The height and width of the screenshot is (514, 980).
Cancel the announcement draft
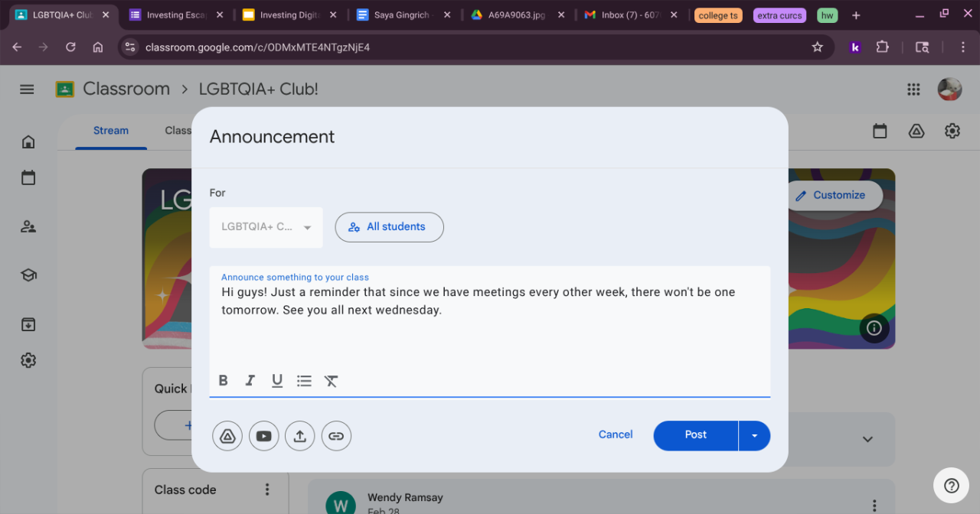(x=616, y=434)
